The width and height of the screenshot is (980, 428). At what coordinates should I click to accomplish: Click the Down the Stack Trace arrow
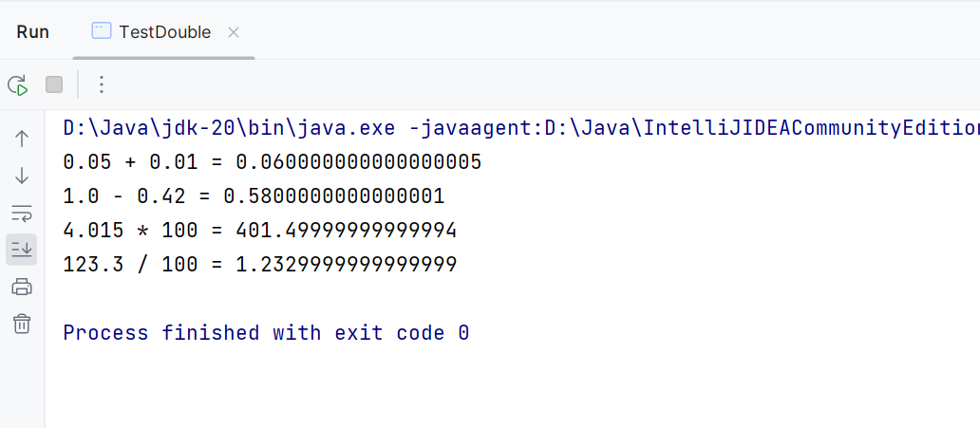pos(22,176)
